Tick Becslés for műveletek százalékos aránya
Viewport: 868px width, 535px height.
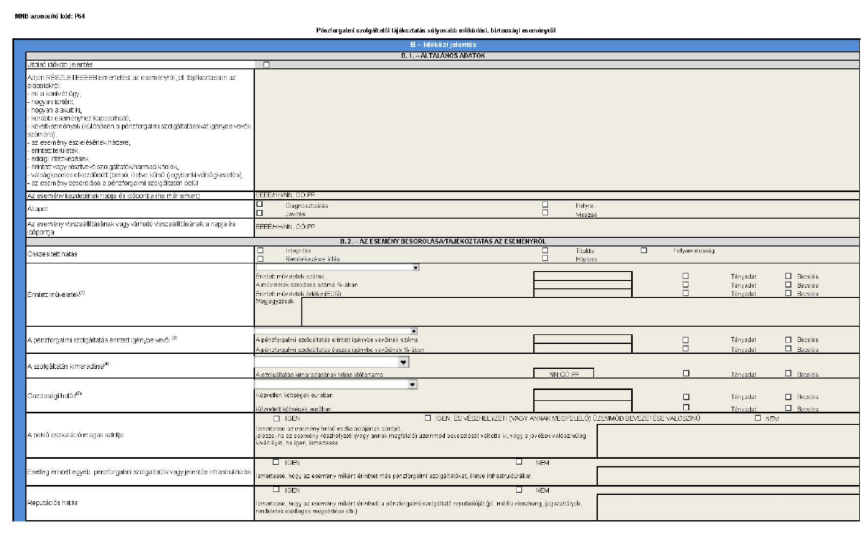pos(788,285)
